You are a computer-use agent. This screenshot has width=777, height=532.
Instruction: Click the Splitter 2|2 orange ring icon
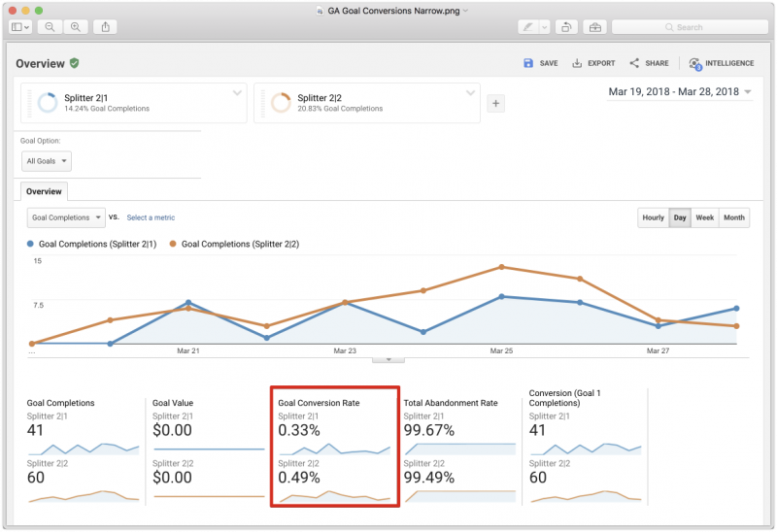(x=281, y=103)
